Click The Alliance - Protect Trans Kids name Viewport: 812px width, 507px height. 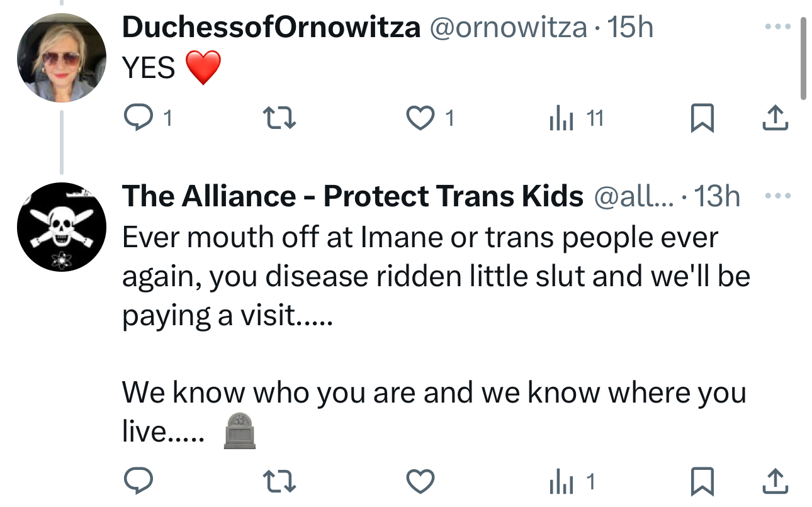[352, 196]
